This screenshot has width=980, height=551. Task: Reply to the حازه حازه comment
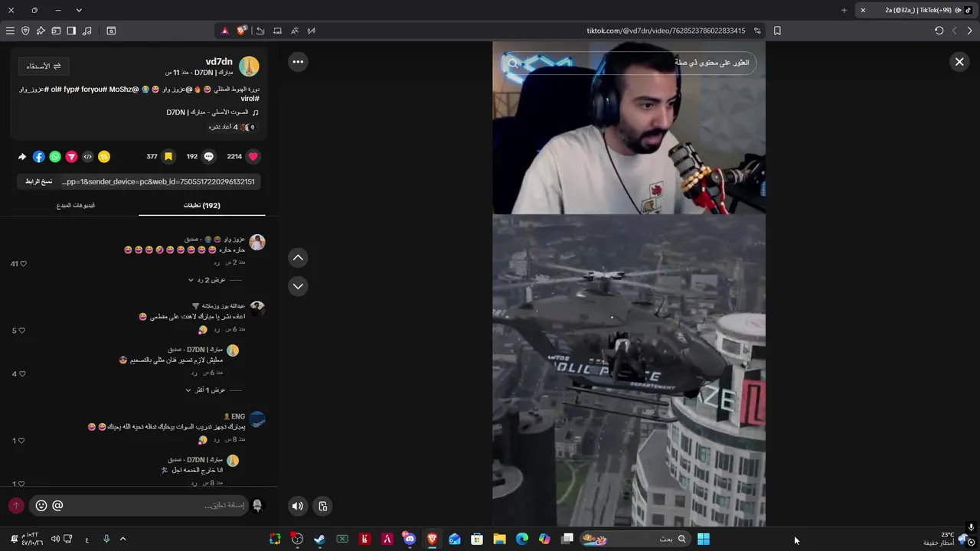click(x=217, y=262)
